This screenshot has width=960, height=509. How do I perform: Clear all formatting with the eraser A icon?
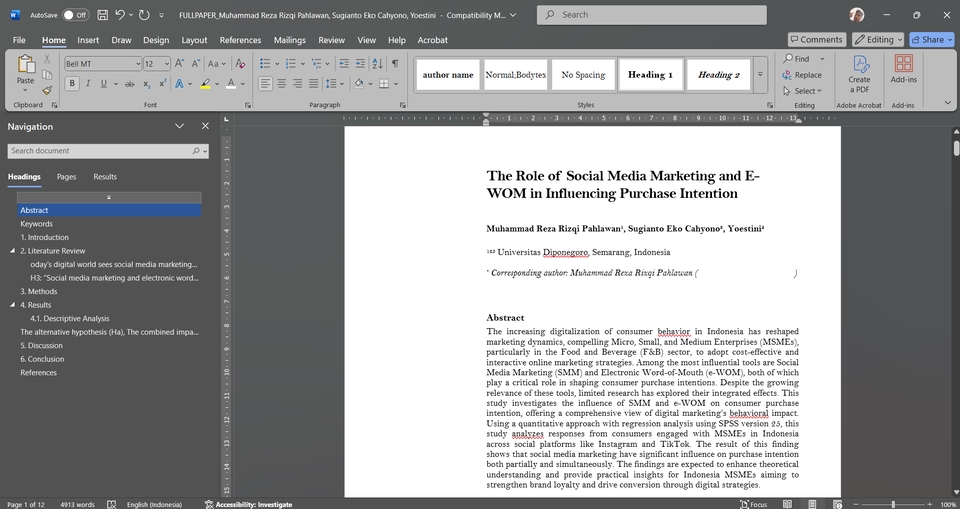pos(240,64)
